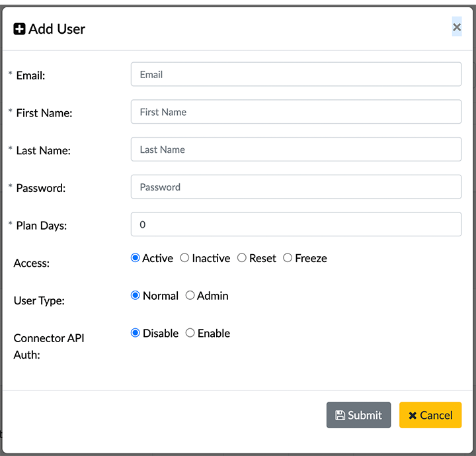Set user type to Admin

(x=190, y=296)
